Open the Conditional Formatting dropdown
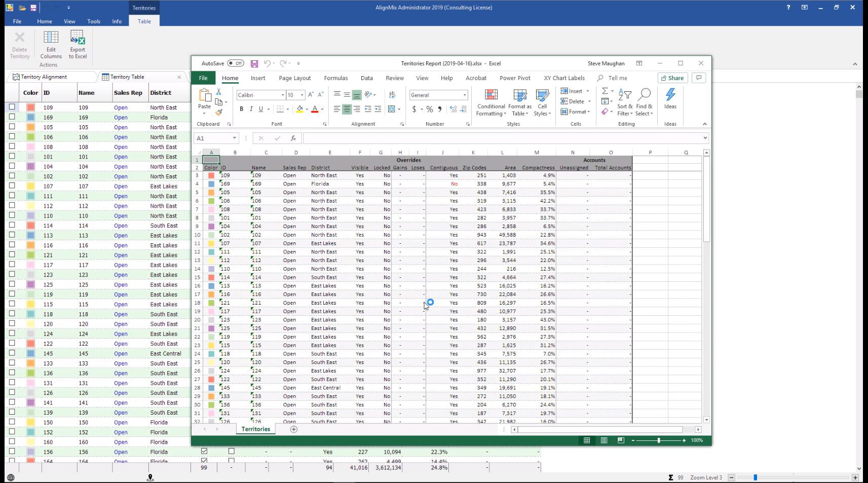The image size is (868, 483). coord(491,102)
